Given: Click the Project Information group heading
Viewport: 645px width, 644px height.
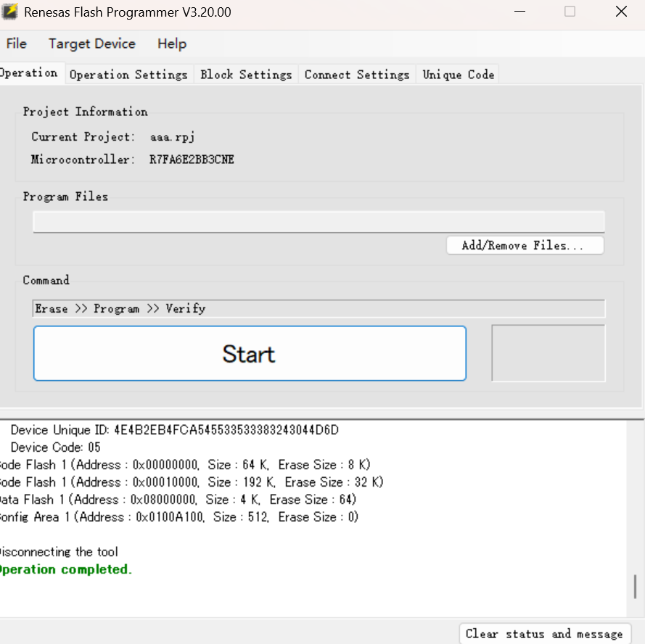Looking at the screenshot, I should pos(85,112).
